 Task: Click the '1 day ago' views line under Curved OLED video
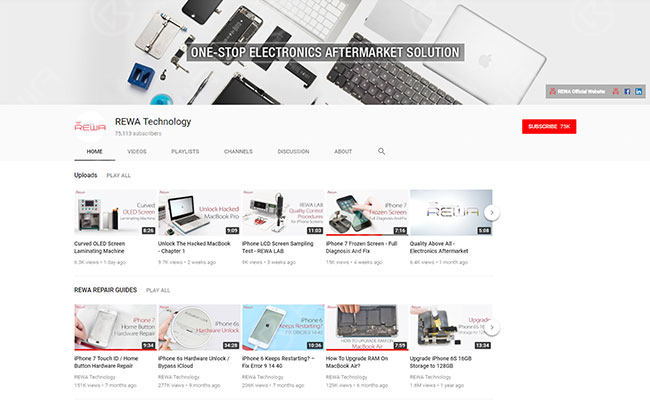[100, 262]
